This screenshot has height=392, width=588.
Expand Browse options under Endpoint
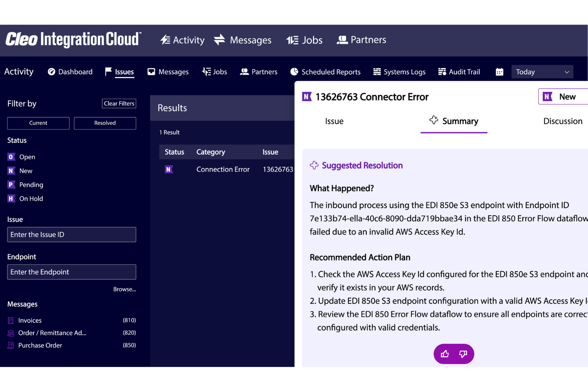pos(124,289)
